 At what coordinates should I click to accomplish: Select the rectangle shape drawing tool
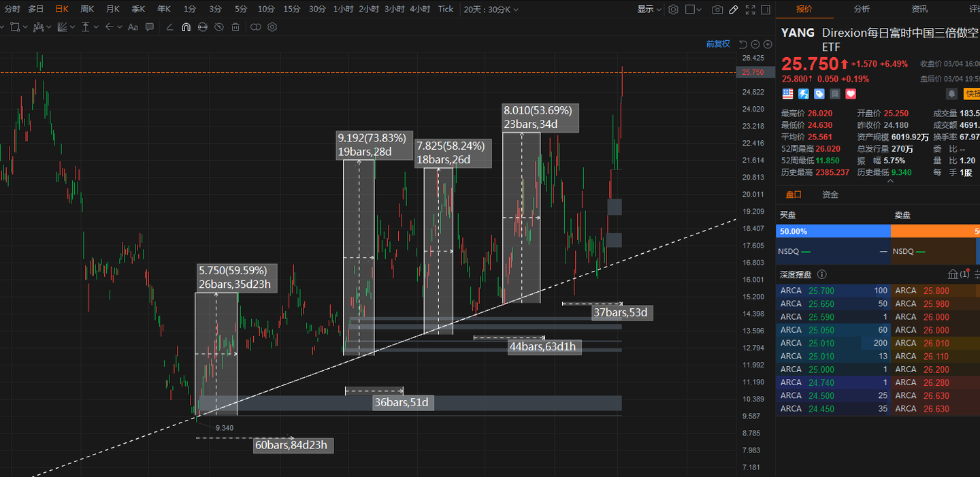pyautogui.click(x=15, y=27)
